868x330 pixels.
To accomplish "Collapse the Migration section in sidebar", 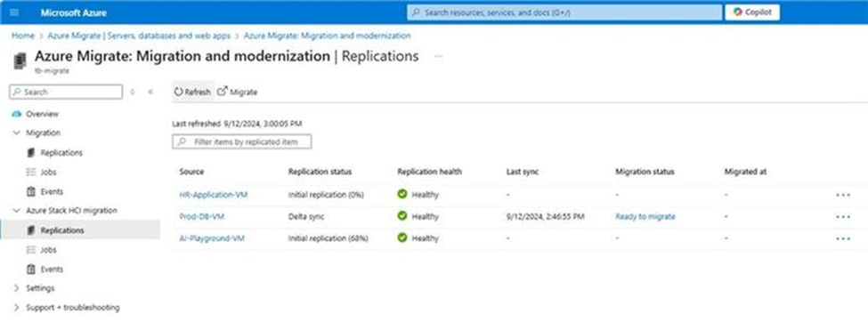I will tap(16, 133).
